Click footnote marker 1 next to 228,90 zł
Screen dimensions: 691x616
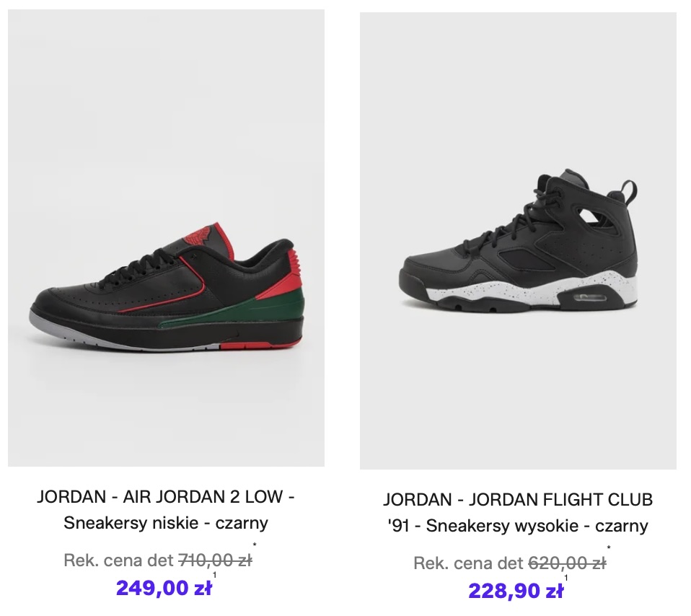click(x=566, y=578)
